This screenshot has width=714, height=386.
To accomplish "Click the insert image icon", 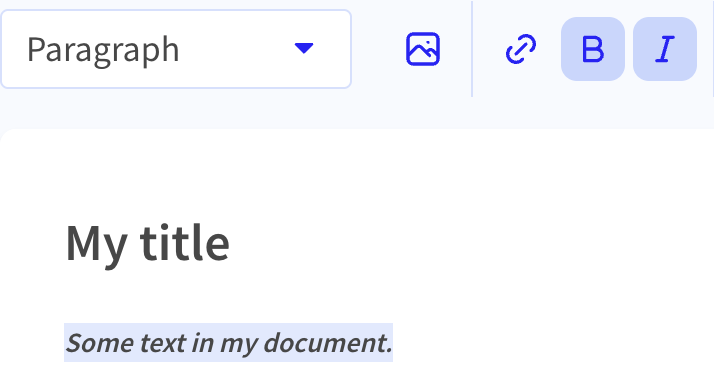I will (423, 49).
